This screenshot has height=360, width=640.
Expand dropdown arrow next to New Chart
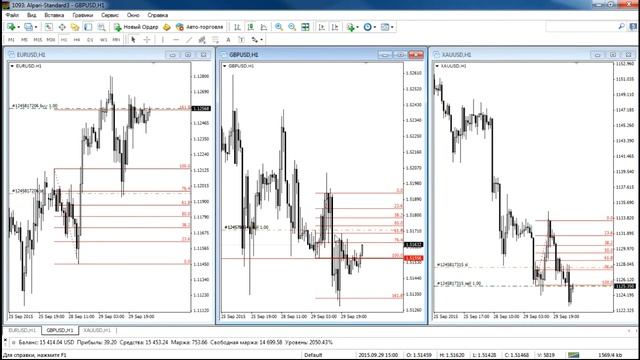(x=18, y=27)
